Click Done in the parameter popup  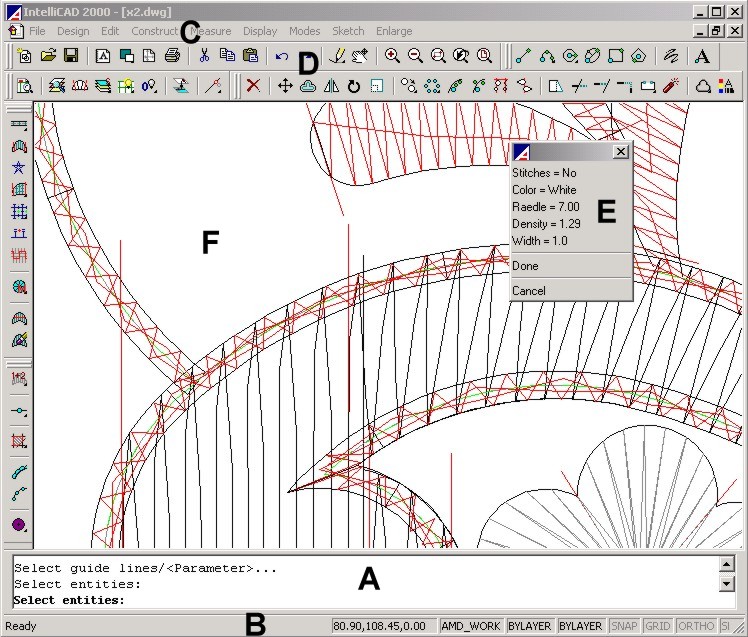tap(525, 266)
